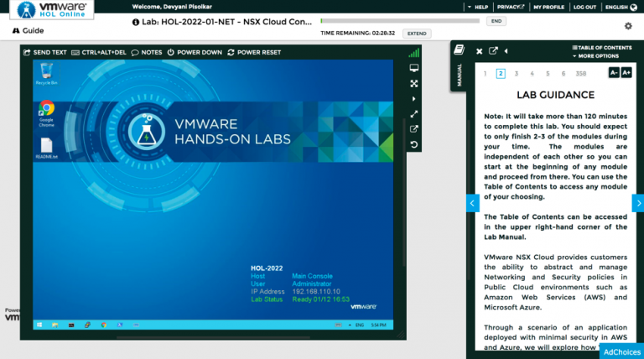Click the End lab button
Screen dimensions: 644x359
pyautogui.click(x=496, y=21)
